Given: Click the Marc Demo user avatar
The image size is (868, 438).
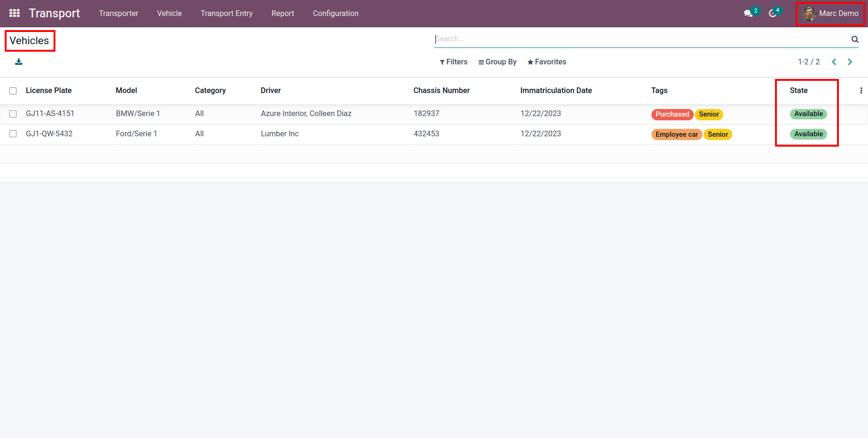Looking at the screenshot, I should point(808,14).
